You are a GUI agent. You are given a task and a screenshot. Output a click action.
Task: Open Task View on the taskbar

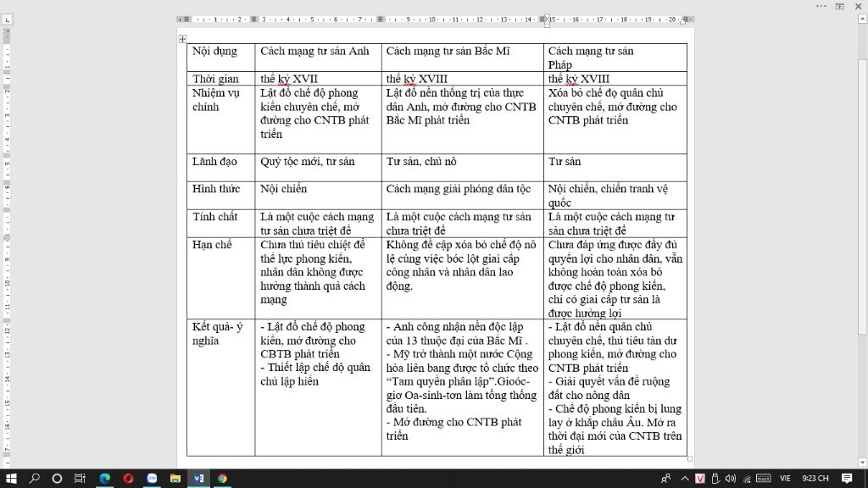click(x=81, y=479)
